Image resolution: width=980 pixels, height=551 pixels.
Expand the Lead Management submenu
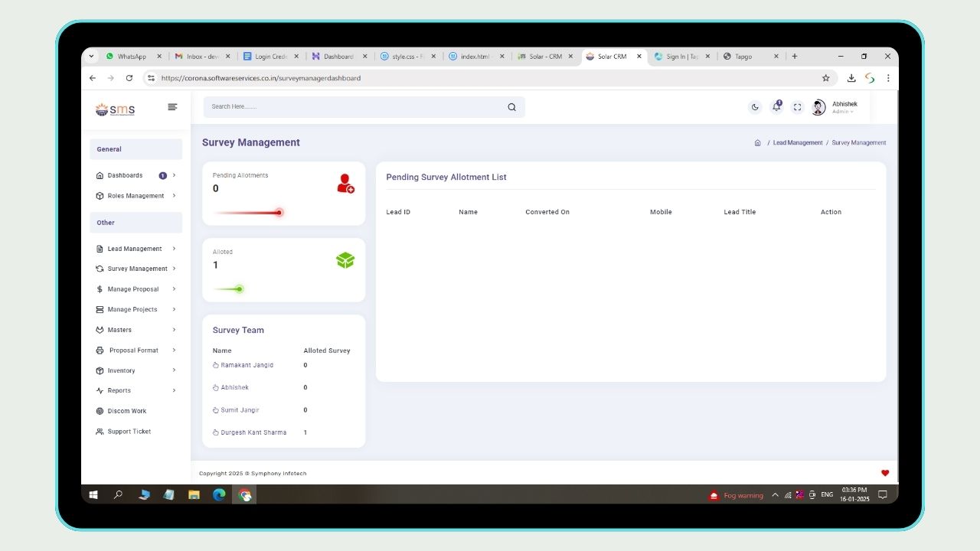(135, 249)
